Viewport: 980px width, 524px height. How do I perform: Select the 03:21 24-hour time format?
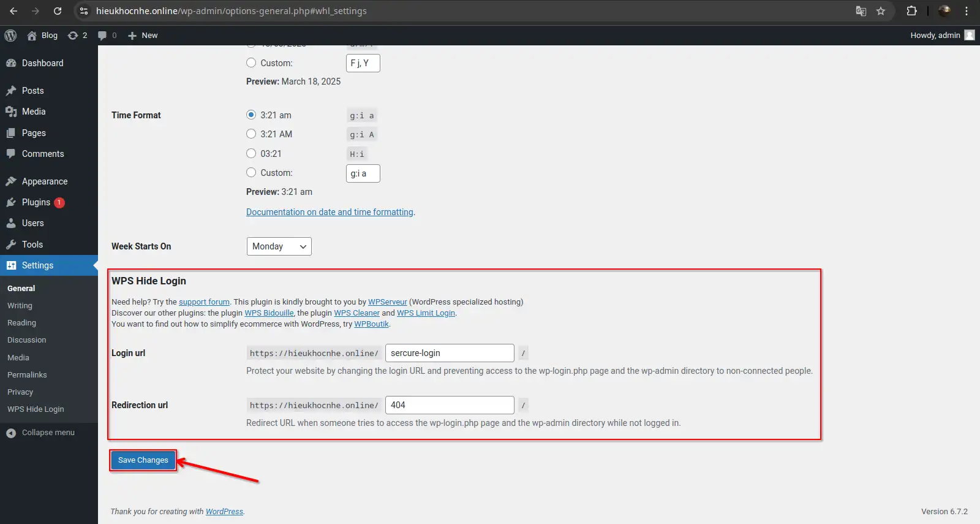(x=251, y=153)
